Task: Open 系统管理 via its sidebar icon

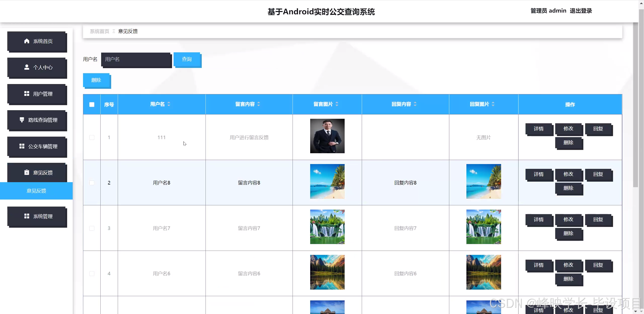Action: tap(27, 216)
